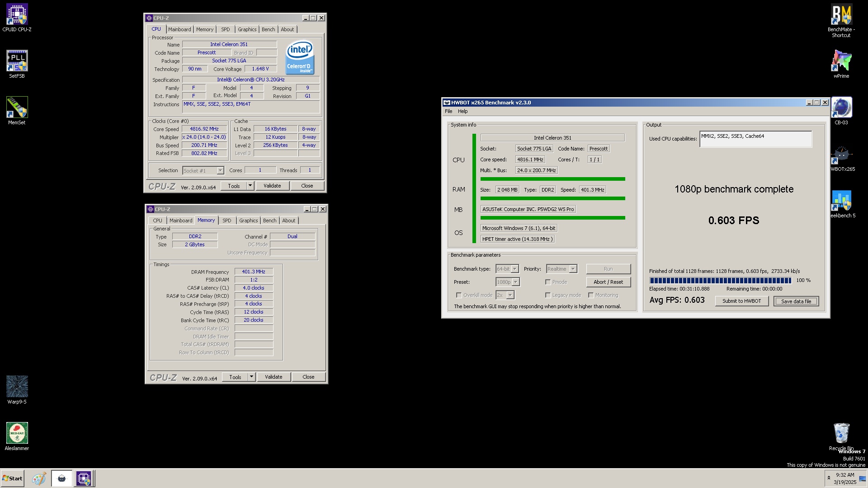This screenshot has width=868, height=488.
Task: Switch to Graphics tab in top CPU-Z window
Action: pyautogui.click(x=247, y=29)
